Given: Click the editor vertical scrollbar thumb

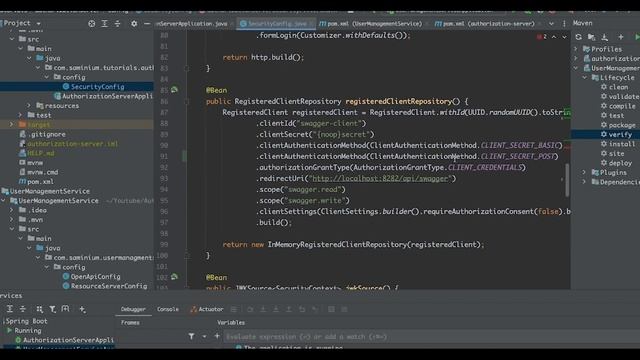Looking at the screenshot, I should point(567,180).
